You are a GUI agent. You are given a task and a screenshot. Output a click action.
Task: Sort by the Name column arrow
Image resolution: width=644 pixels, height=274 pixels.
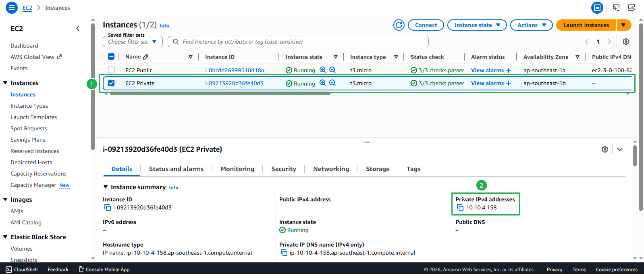pos(191,57)
